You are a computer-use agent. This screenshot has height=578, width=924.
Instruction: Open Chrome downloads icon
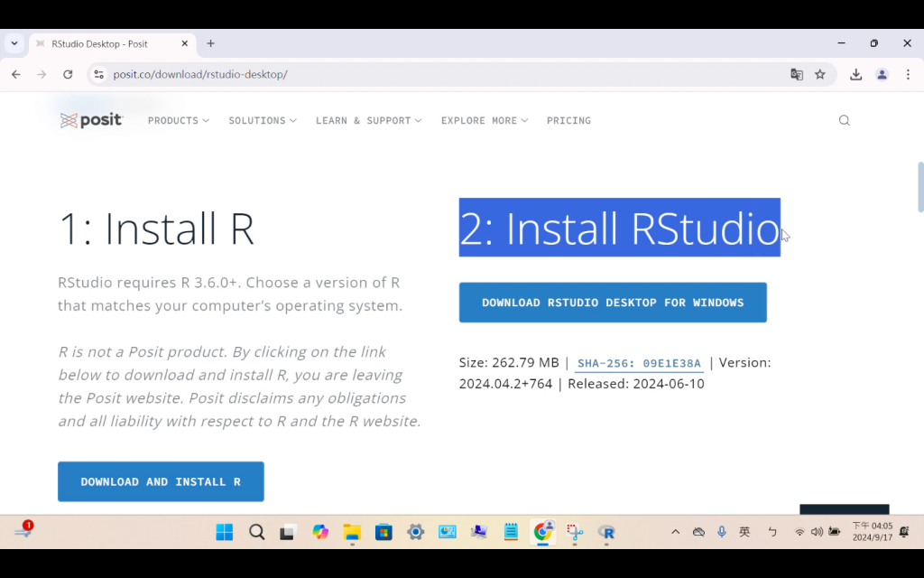point(855,74)
